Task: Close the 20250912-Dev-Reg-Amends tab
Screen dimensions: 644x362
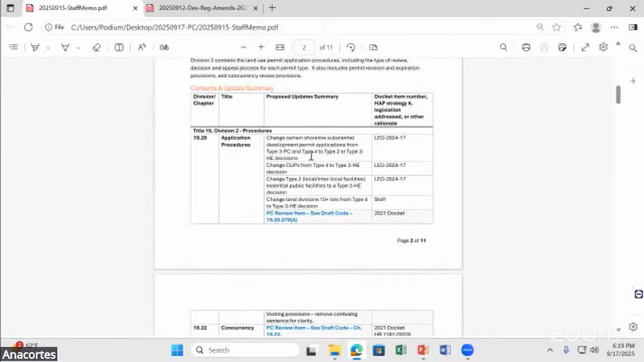Action: (256, 8)
